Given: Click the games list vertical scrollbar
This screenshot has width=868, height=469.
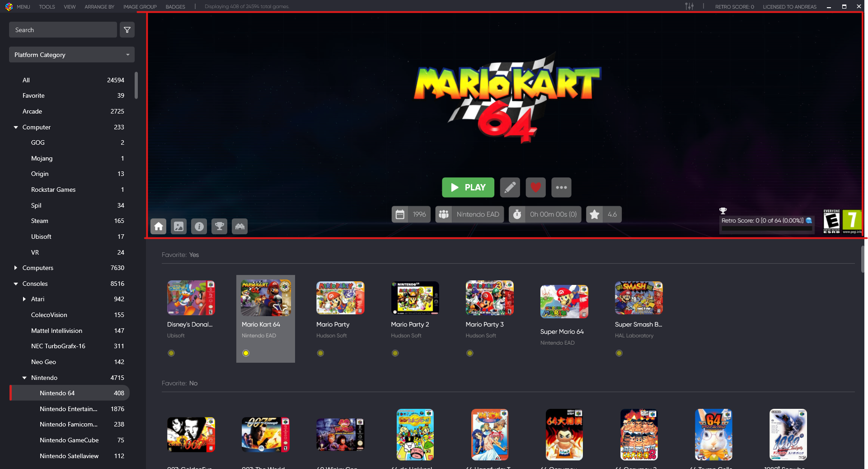Looking at the screenshot, I should pyautogui.click(x=863, y=259).
